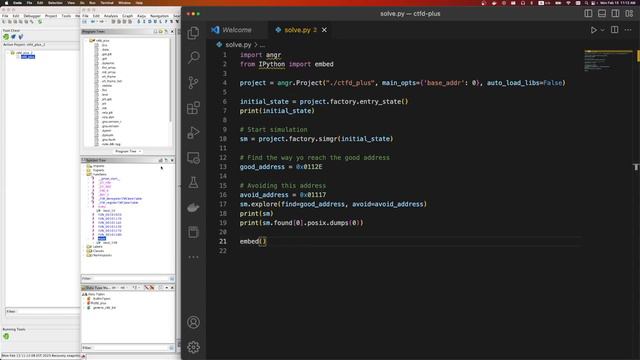Open the Debugger menu in Ghidra project window

[x=32, y=16]
